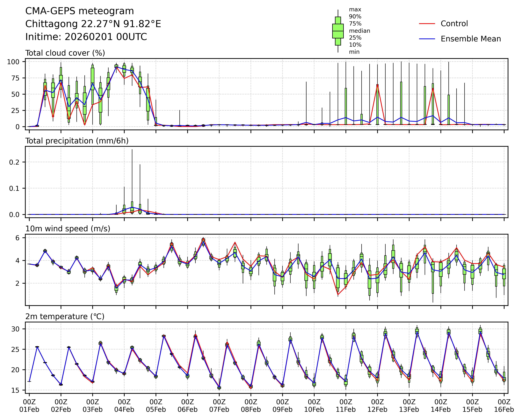Click the 00Z 12Feb axis label
The height and width of the screenshot is (420, 521).
[377, 406]
